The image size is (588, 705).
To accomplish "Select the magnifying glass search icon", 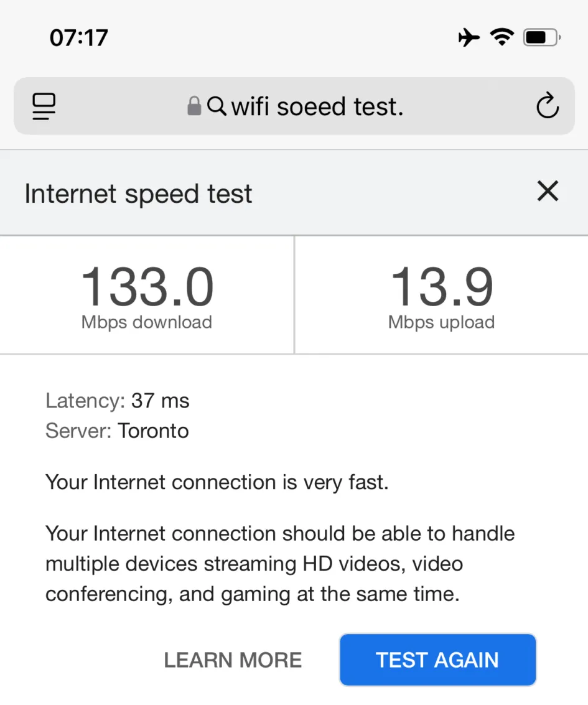I will click(217, 106).
